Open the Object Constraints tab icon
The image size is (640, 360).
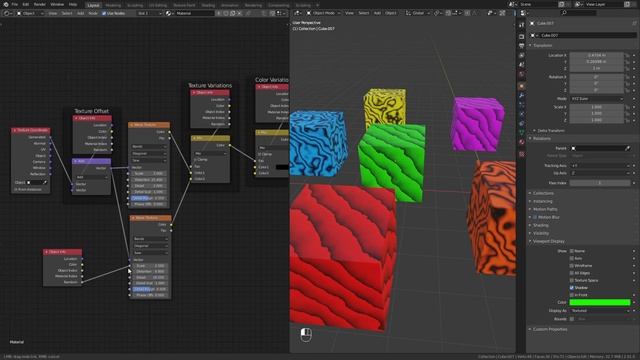(x=521, y=123)
